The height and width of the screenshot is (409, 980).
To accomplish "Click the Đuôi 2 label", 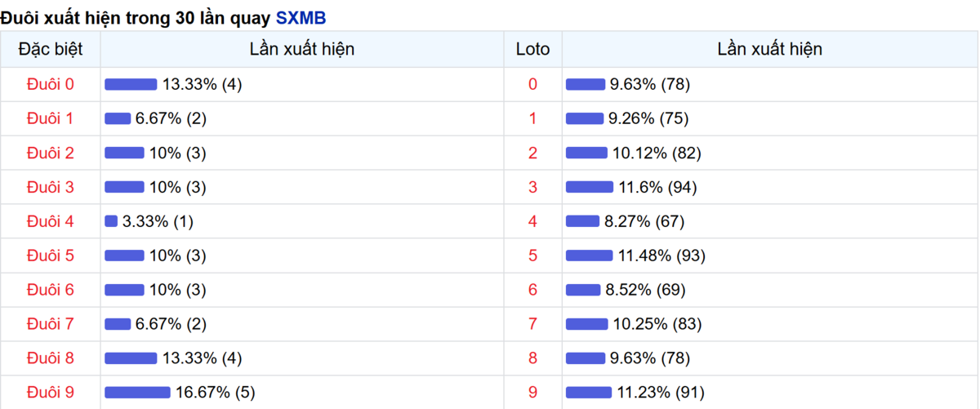I will tap(50, 153).
